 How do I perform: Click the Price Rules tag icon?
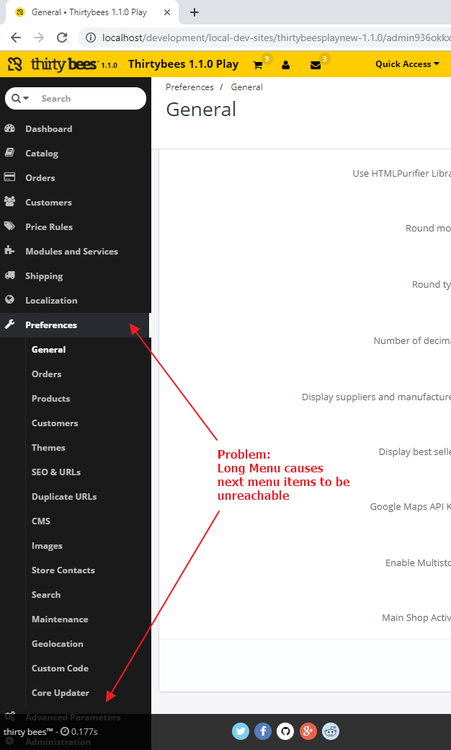click(x=10, y=226)
